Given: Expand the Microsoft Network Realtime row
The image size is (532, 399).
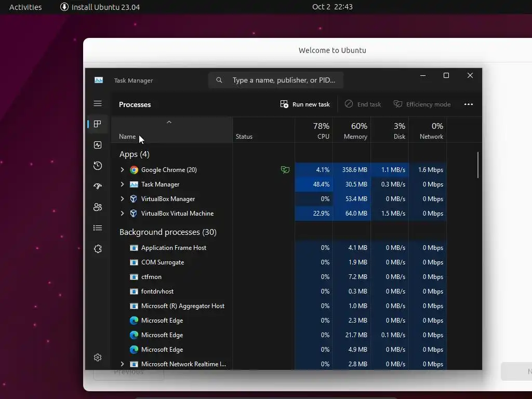Looking at the screenshot, I should click(x=122, y=364).
